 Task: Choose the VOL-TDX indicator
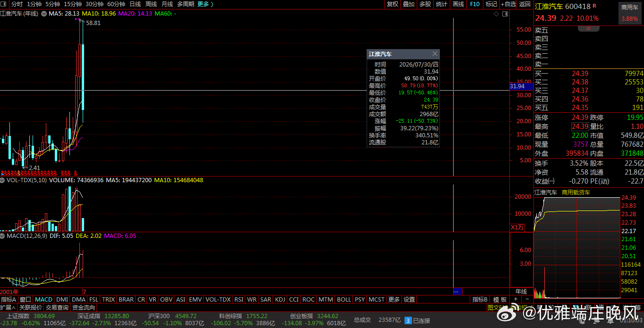click(x=218, y=299)
